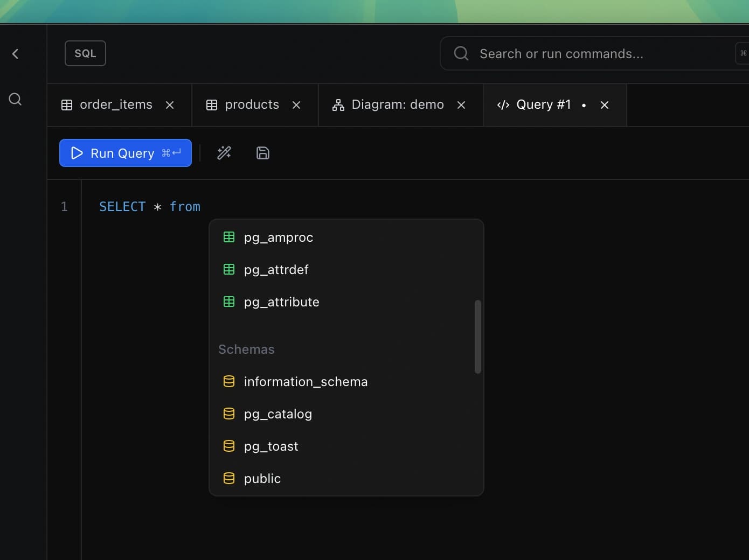Select pg_catalog from the suggestion dropdown
This screenshot has height=560, width=749.
point(278,414)
